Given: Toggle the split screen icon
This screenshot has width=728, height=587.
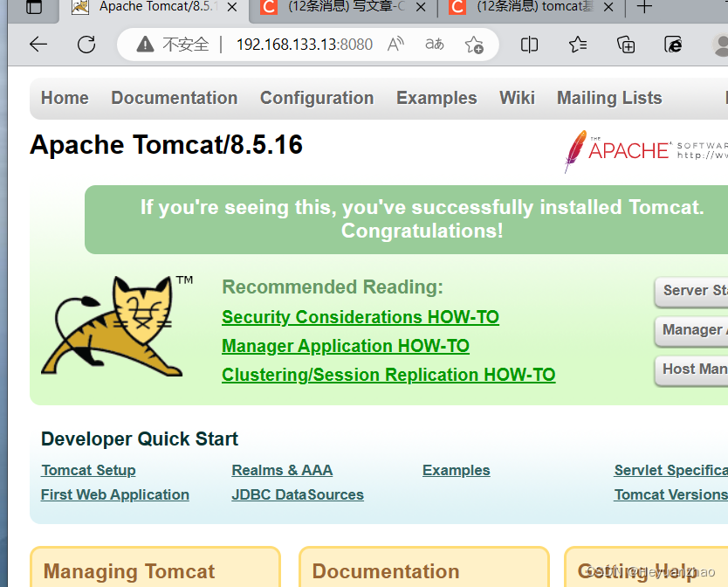Looking at the screenshot, I should coord(529,45).
